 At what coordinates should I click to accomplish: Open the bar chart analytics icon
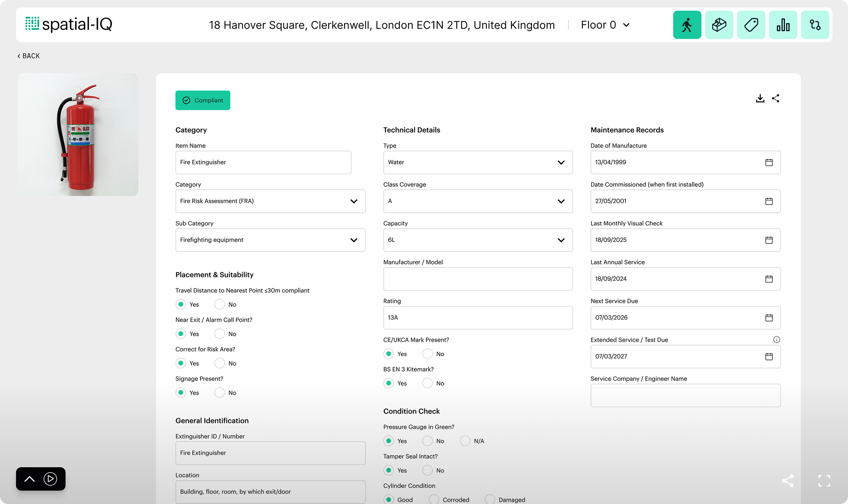pos(783,25)
